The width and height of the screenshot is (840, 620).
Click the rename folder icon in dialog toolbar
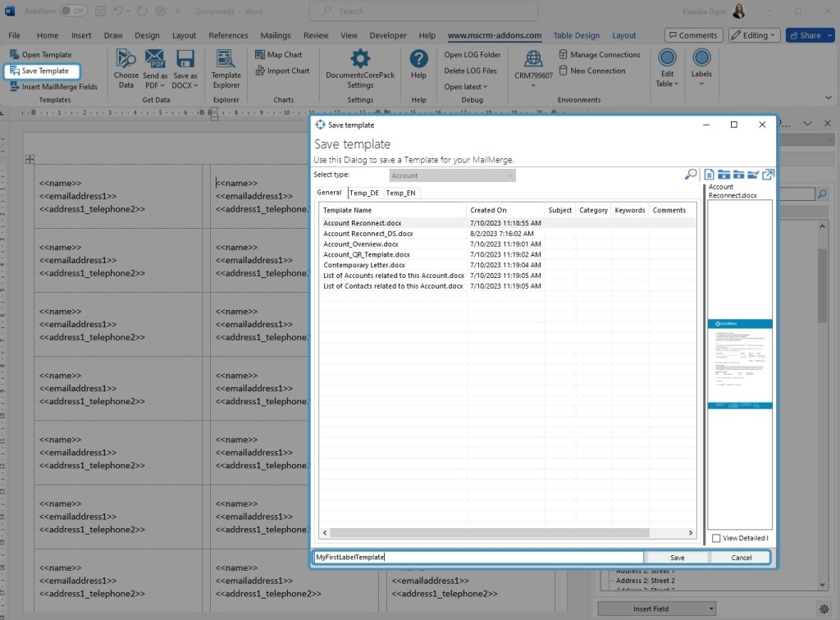pos(753,175)
